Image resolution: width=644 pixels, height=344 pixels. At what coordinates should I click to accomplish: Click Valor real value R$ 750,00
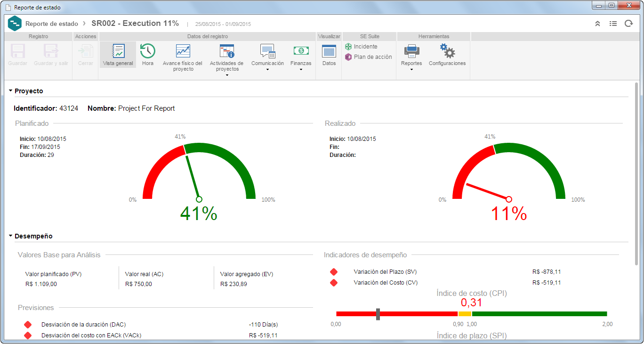point(138,284)
